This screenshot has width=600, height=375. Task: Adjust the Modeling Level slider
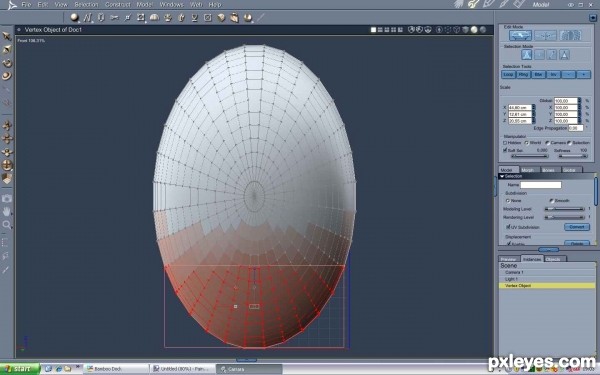[564, 209]
